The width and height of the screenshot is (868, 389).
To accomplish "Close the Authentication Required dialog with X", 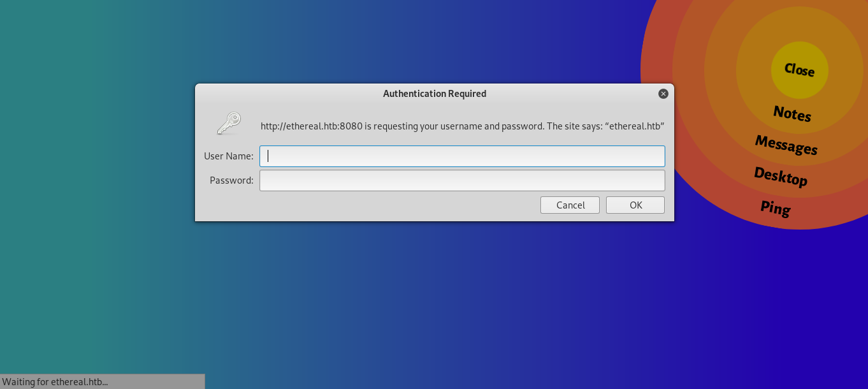I will coord(663,94).
